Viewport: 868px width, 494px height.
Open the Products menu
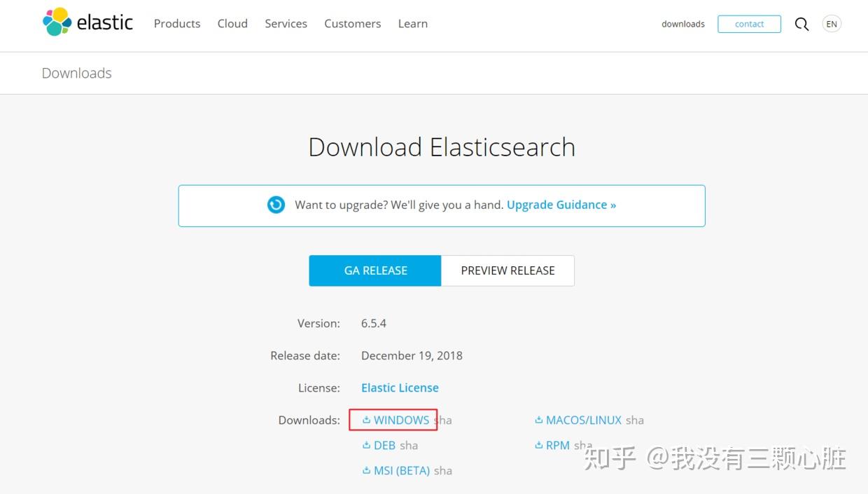(176, 23)
